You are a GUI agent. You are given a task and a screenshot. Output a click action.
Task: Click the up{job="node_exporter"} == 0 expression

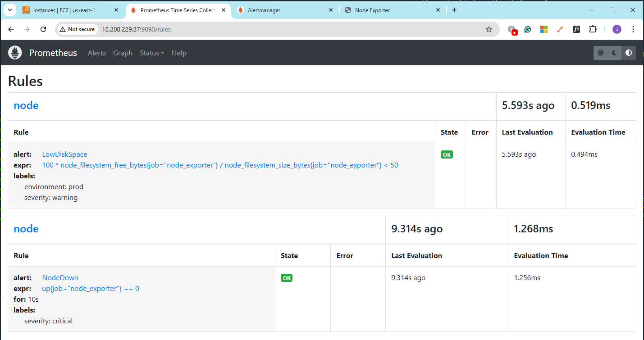point(91,289)
